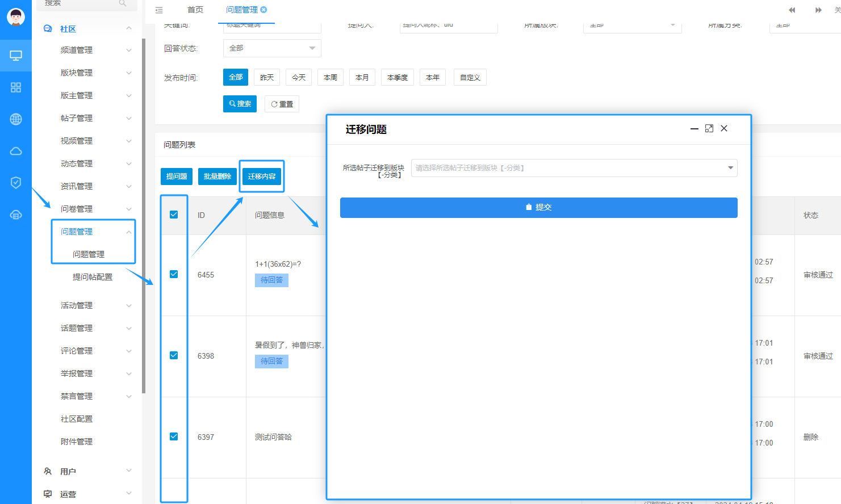Viewport: 841px width, 504px height.
Task: Close the 问题管理 tab with its x icon
Action: (263, 10)
